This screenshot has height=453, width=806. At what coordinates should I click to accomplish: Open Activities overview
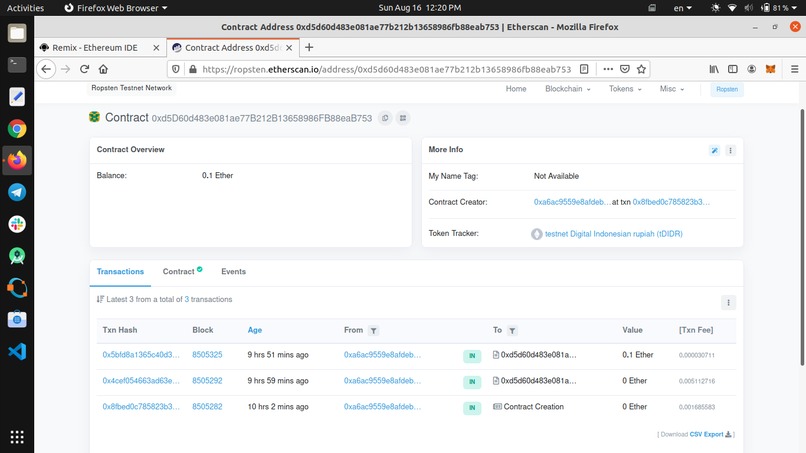pyautogui.click(x=25, y=8)
